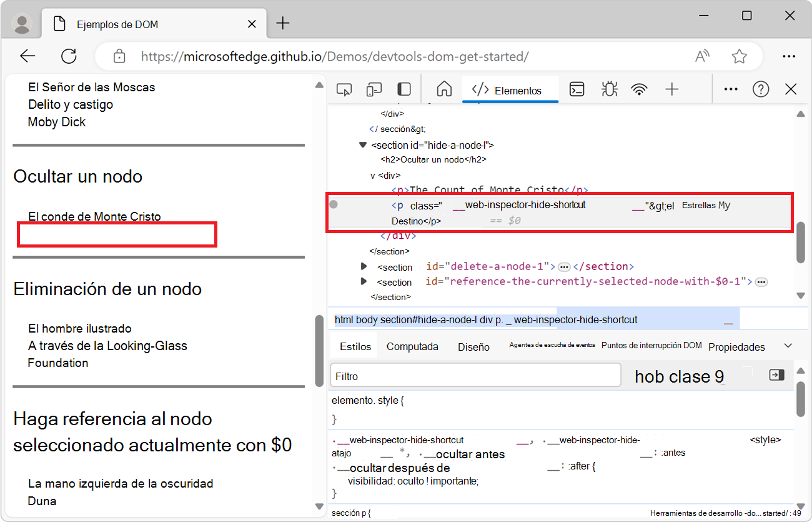Viewport: 812px width, 522px height.
Task: Click ellipsis after reference-the-currently-selected-node section
Action: (x=761, y=282)
